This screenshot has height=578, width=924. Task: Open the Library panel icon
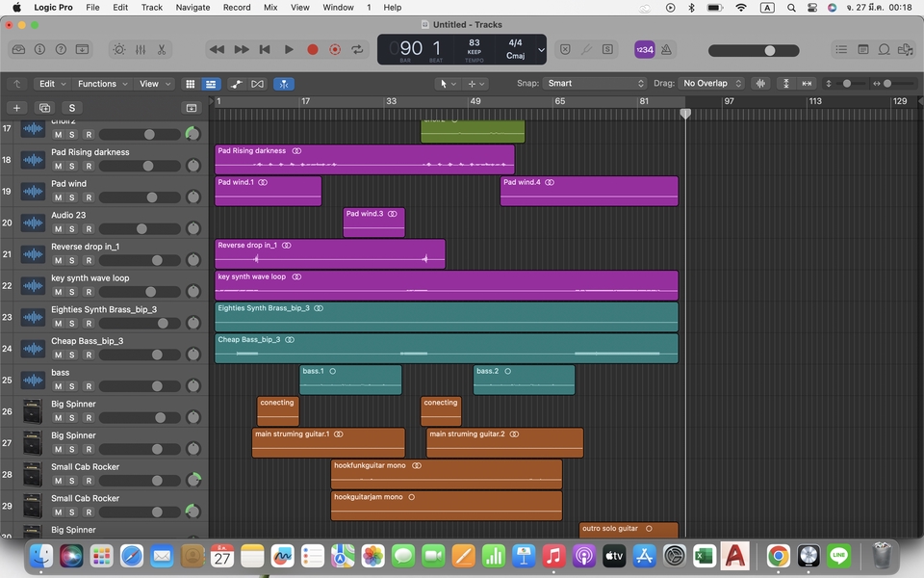pyautogui.click(x=18, y=49)
